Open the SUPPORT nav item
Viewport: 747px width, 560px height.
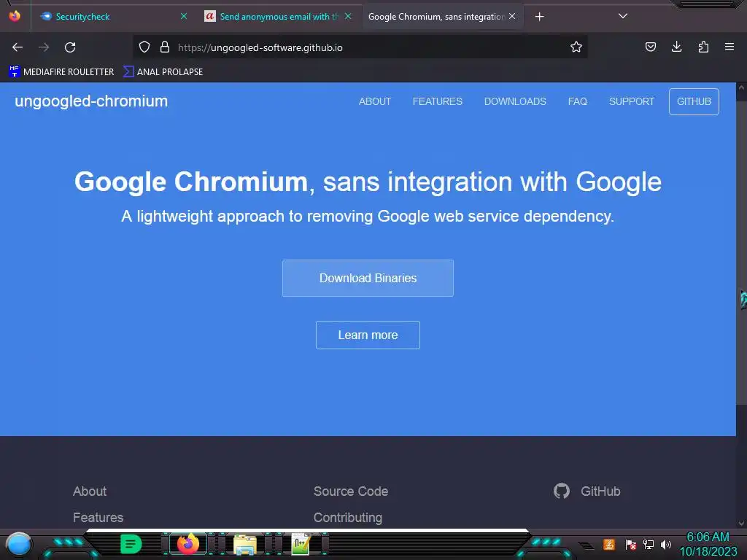pyautogui.click(x=632, y=101)
